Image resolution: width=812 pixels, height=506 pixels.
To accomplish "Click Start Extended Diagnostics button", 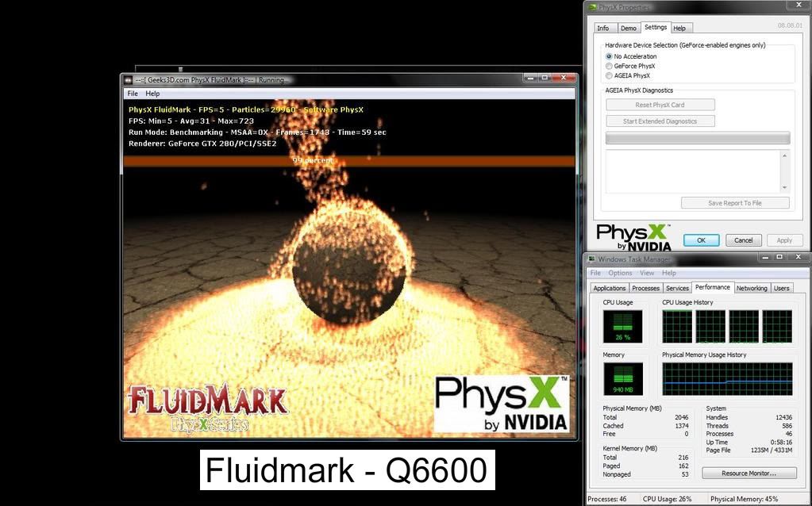I will (x=660, y=121).
